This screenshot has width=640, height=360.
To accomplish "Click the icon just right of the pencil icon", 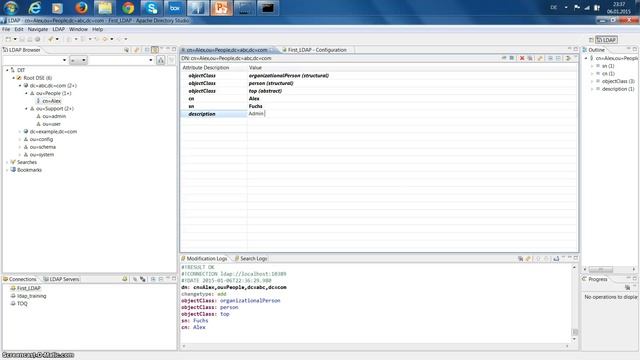I will coord(550,58).
